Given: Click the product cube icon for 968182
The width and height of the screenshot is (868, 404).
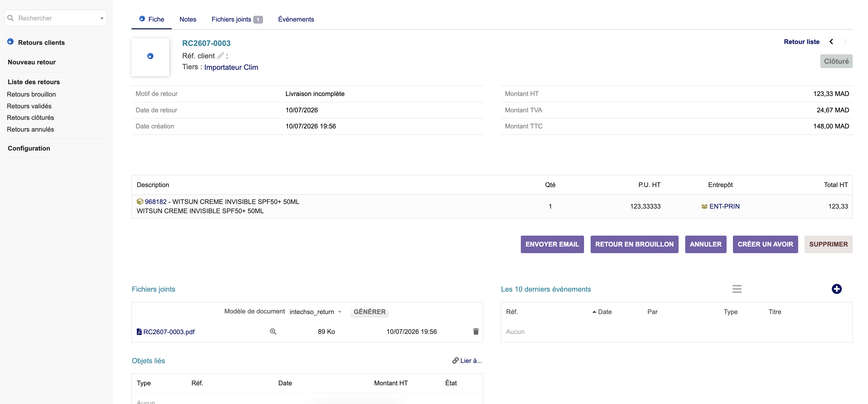Looking at the screenshot, I should 140,201.
